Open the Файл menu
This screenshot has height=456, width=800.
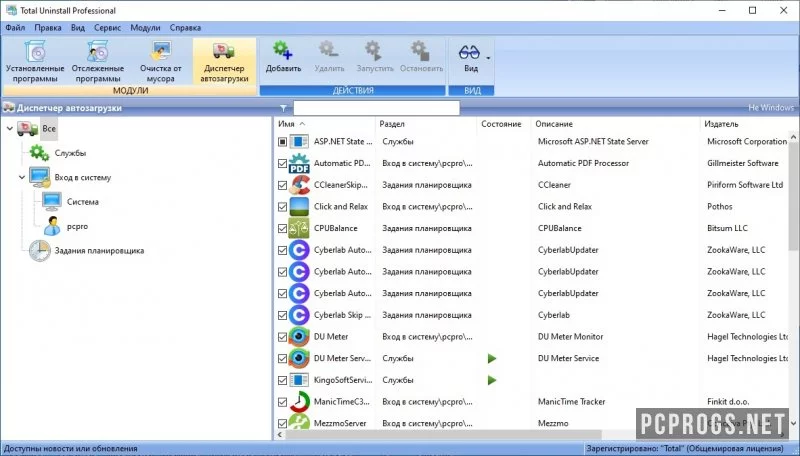pyautogui.click(x=15, y=28)
